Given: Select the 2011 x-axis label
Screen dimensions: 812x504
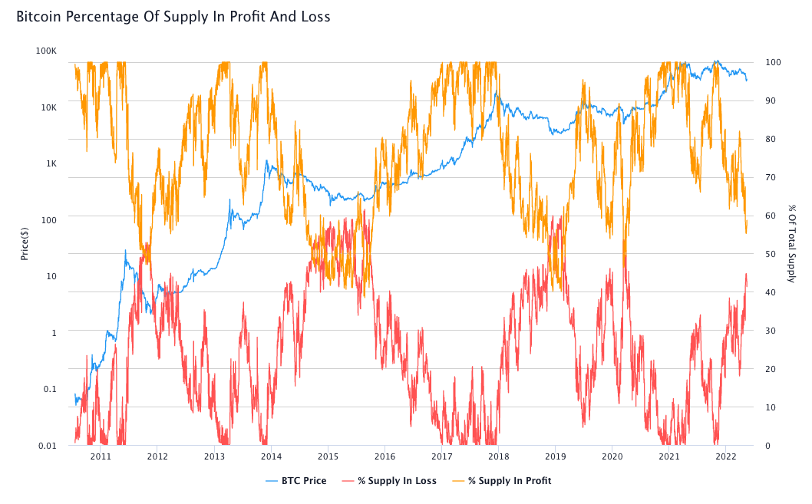Looking at the screenshot, I should (x=101, y=456).
